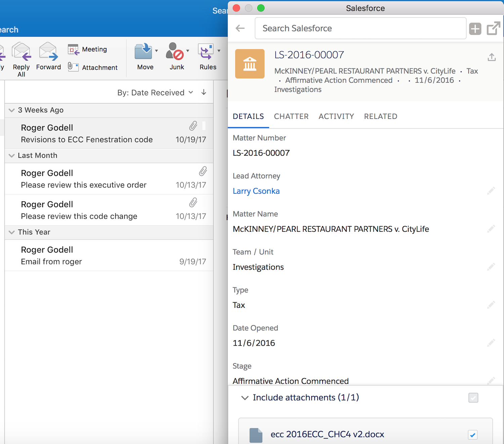
Task: Click the Tax type value
Action: pos(239,305)
